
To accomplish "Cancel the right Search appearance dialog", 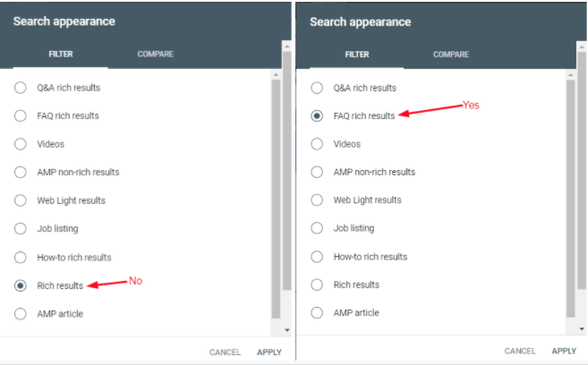I will click(520, 352).
